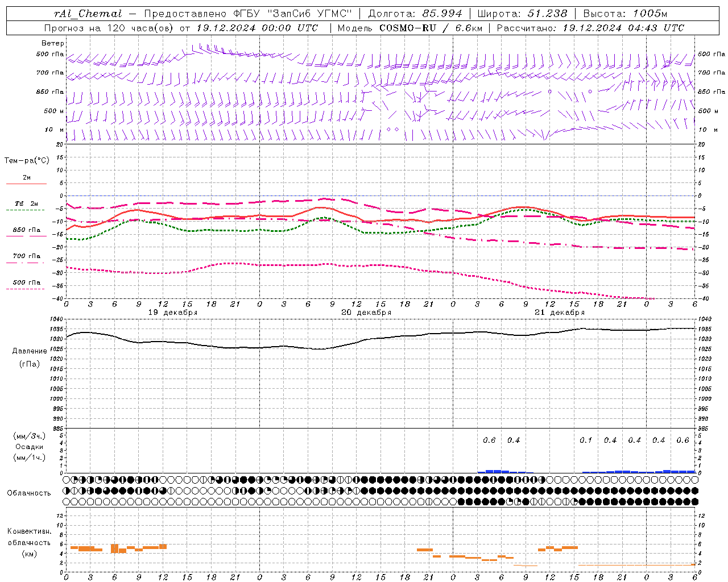Click the (мм/1ч.) units label
The width and height of the screenshot is (728, 582).
30,458
